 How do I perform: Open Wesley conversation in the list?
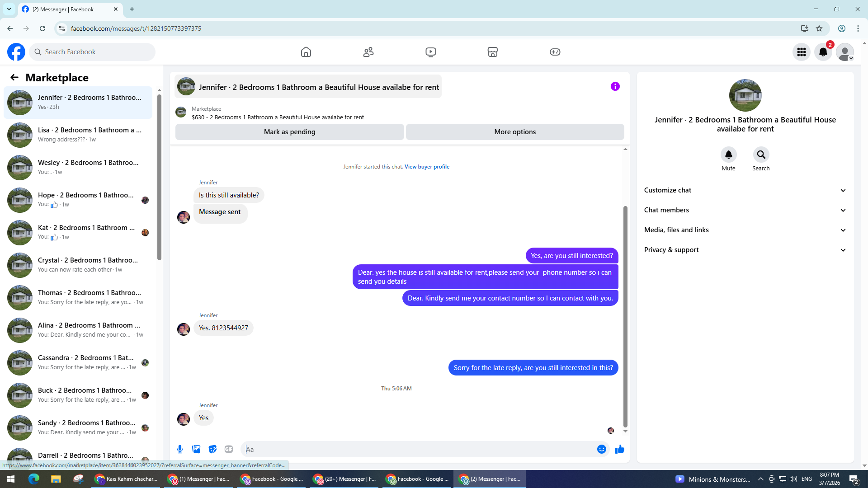point(78,167)
